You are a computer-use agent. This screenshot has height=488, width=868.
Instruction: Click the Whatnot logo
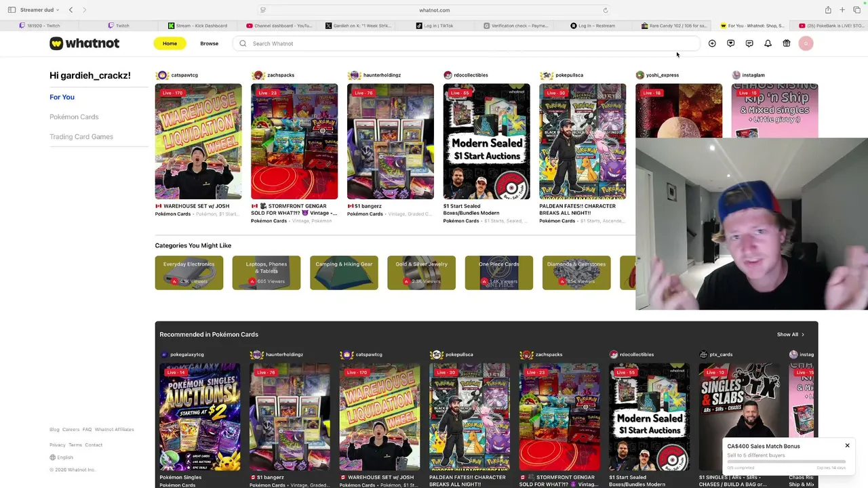(84, 43)
